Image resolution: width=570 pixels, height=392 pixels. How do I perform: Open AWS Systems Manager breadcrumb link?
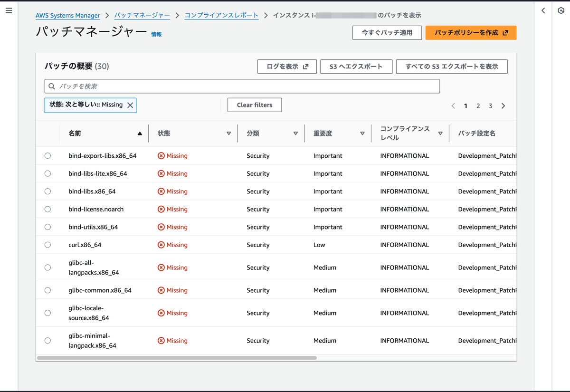pyautogui.click(x=68, y=16)
